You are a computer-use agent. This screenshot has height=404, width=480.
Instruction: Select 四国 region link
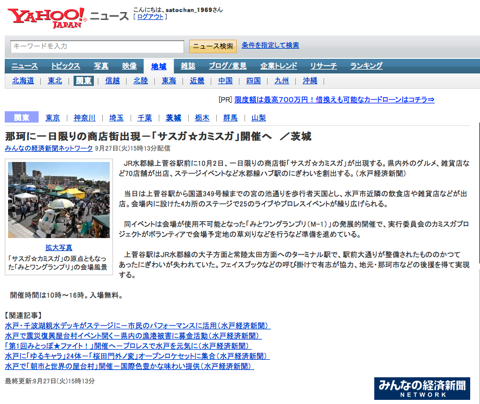tap(253, 81)
